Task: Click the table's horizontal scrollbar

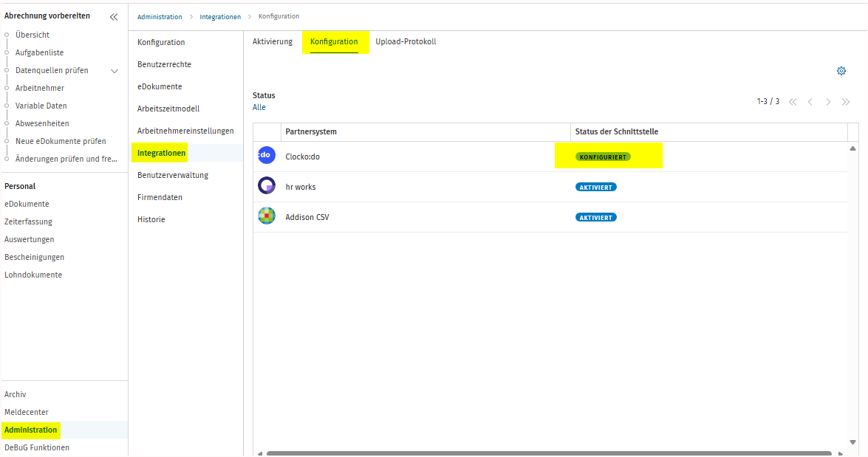Action: pyautogui.click(x=549, y=453)
